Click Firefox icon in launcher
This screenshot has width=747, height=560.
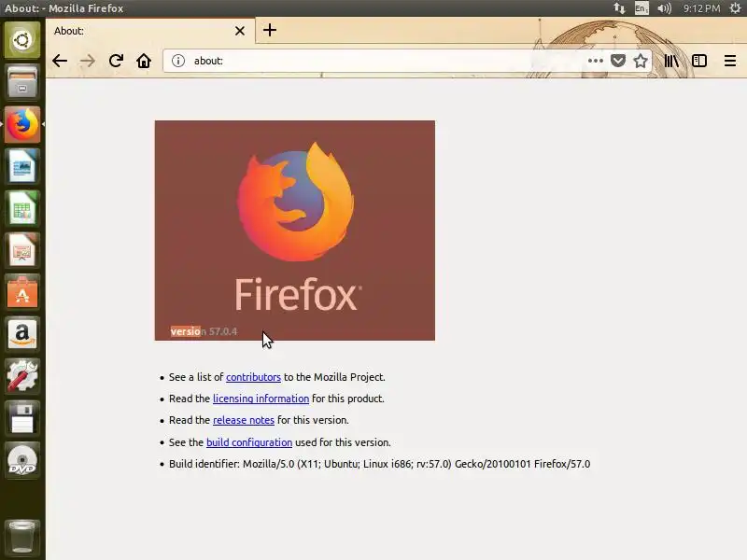(22, 124)
